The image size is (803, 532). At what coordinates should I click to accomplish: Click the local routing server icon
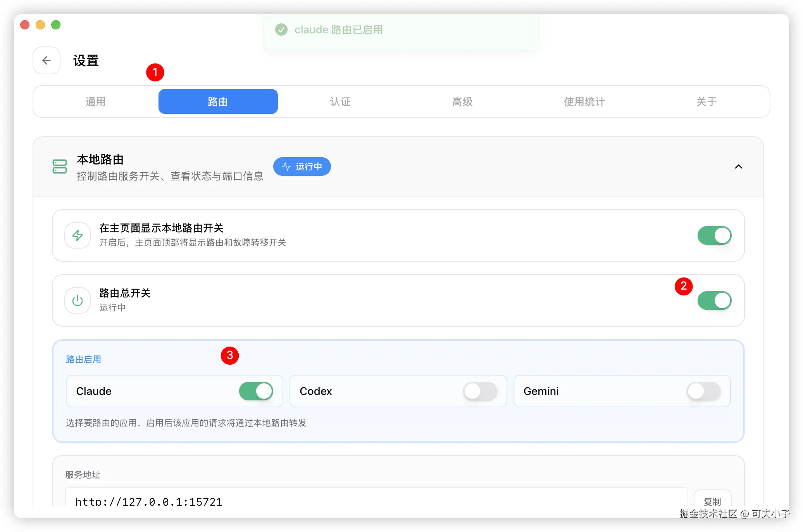click(x=60, y=166)
